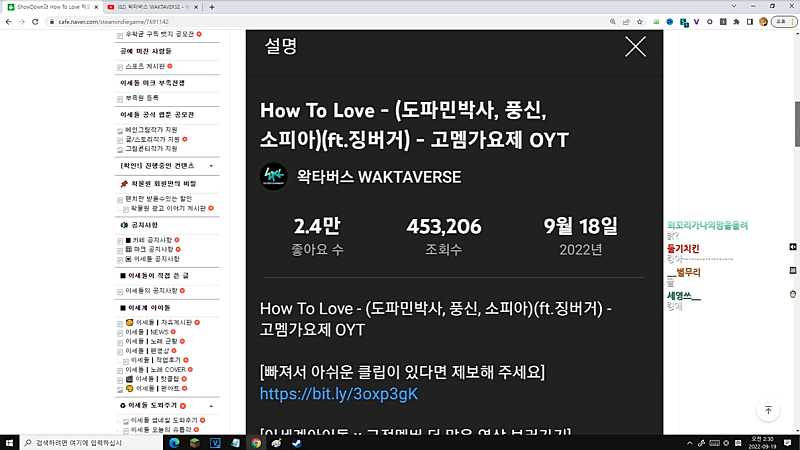This screenshot has width=800, height=450.
Task: Go forward in browser history
Action: pos(22,22)
